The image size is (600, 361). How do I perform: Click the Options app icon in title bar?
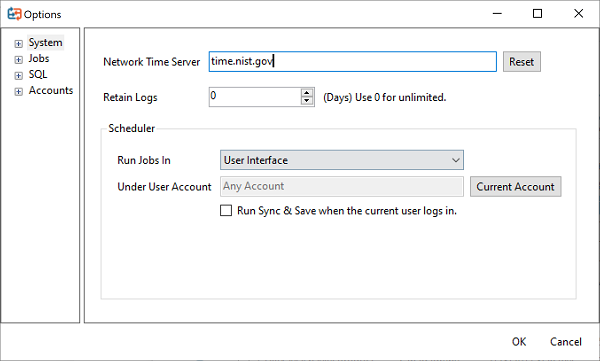tap(15, 14)
